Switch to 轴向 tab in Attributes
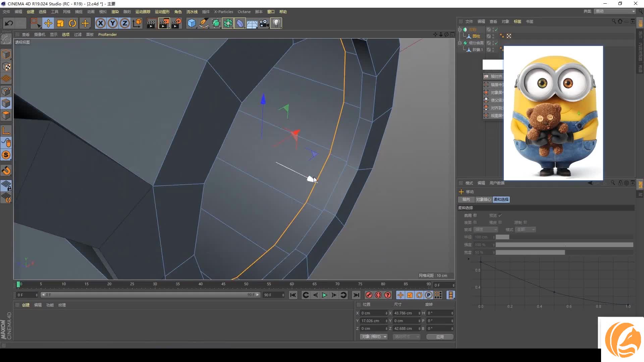 (x=466, y=199)
